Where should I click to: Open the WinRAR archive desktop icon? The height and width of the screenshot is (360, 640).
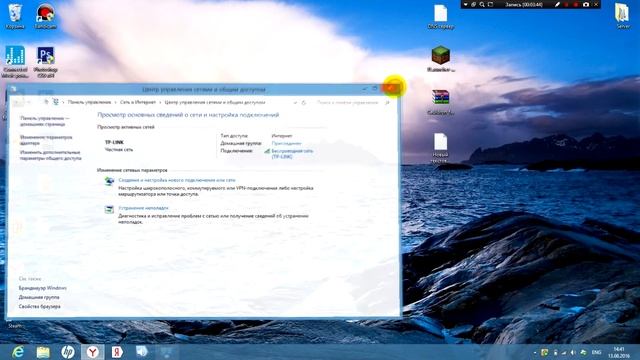441,102
